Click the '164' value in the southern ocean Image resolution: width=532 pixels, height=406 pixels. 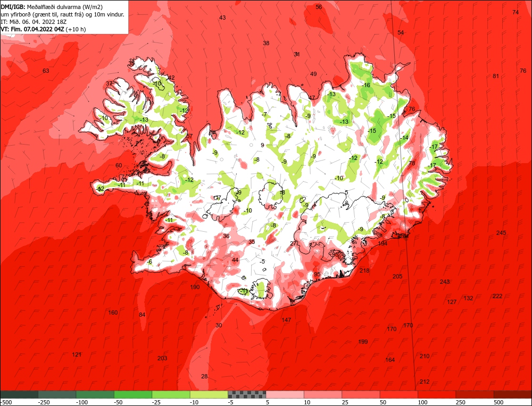[390, 360]
